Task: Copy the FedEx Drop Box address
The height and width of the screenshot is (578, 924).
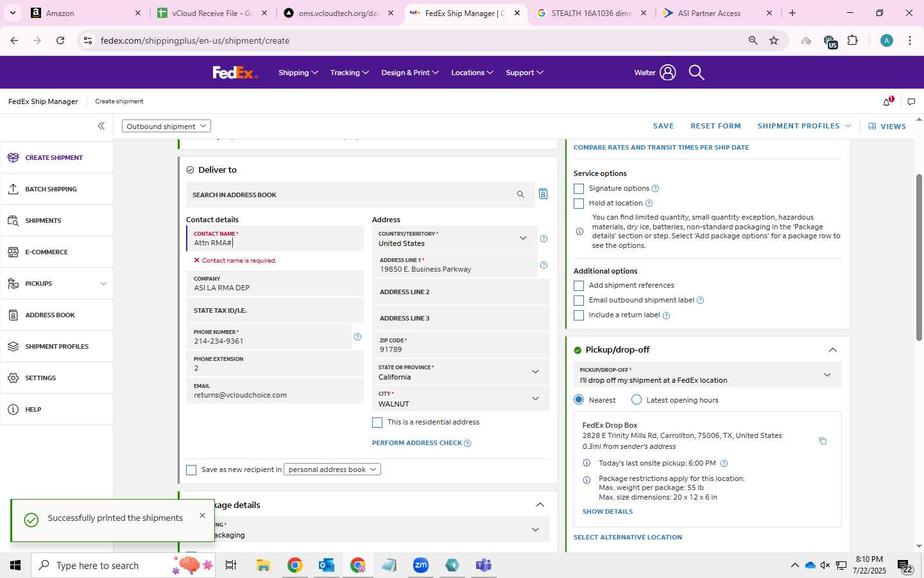Action: (823, 441)
